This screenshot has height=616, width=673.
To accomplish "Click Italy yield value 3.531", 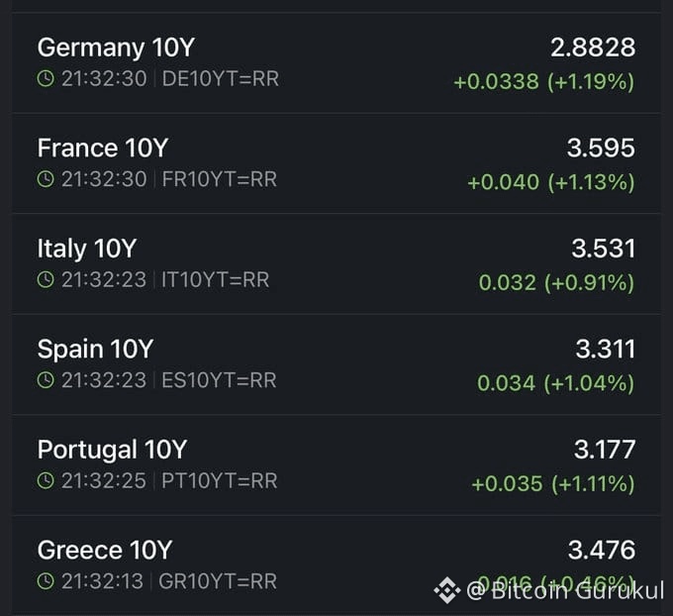I will tap(603, 249).
